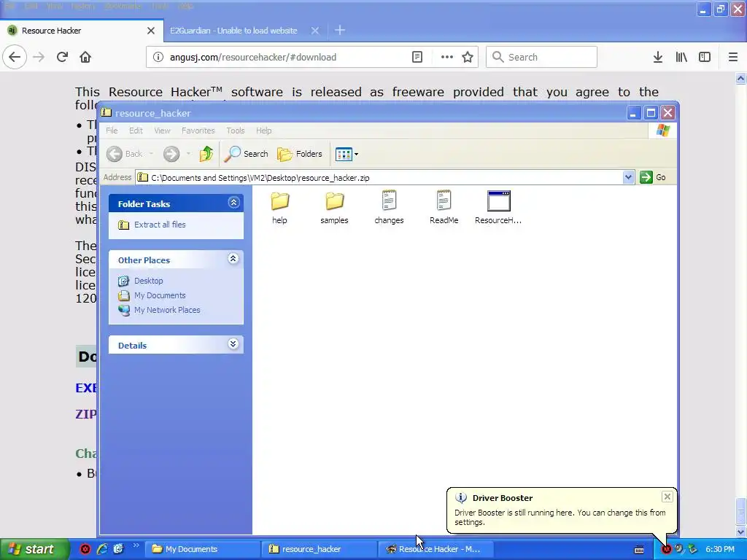Go up one folder level

[206, 154]
